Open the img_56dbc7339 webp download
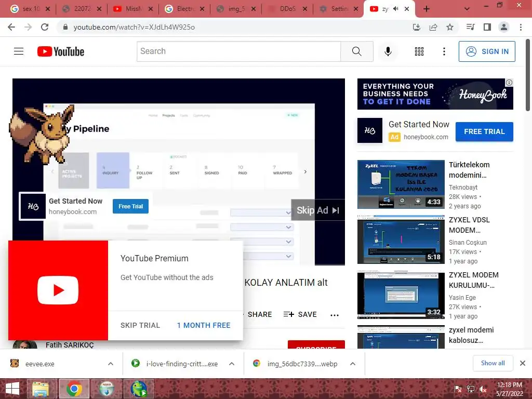This screenshot has height=399, width=532. click(302, 364)
